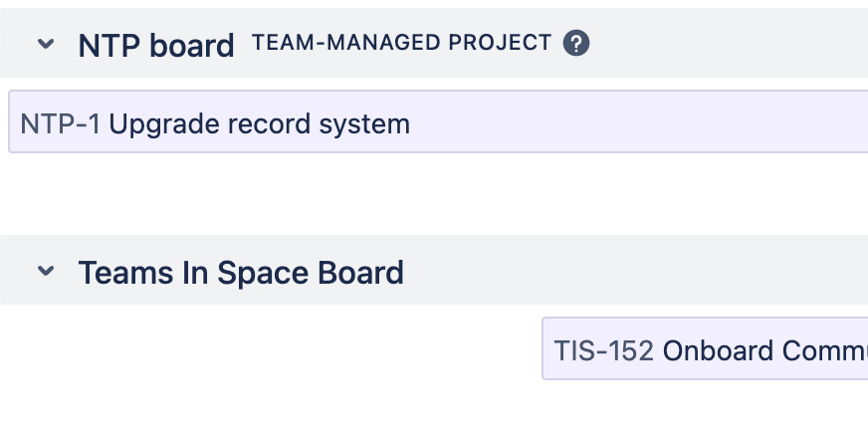Open the TIS-152 issue key
Viewport: 868px width, 438px height.
(x=604, y=350)
